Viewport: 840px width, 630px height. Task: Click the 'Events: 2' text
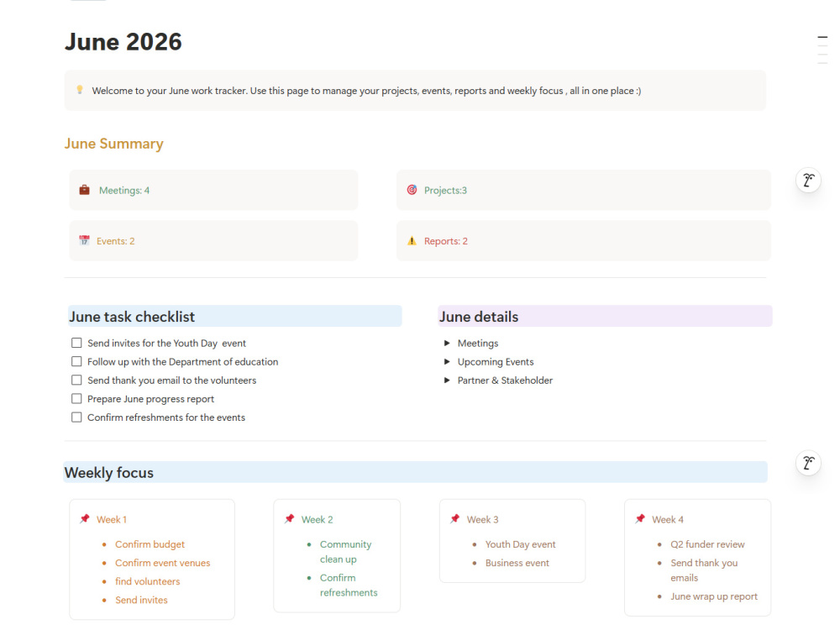click(116, 241)
